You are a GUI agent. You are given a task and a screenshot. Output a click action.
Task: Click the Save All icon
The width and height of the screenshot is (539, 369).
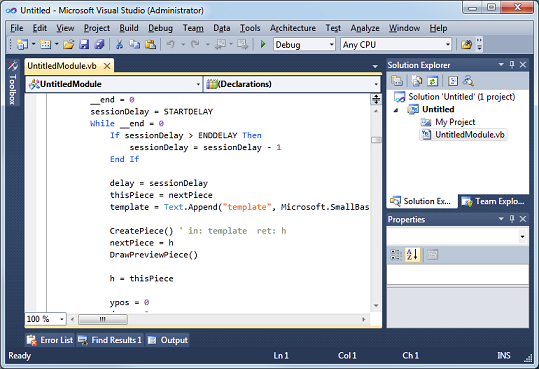coord(99,44)
